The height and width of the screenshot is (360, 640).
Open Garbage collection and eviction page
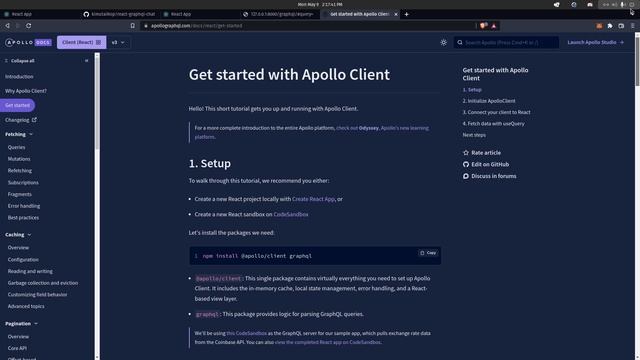[42, 283]
